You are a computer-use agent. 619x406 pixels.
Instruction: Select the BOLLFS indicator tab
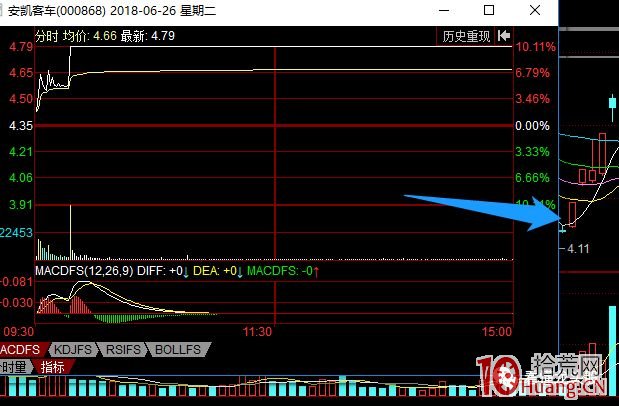[x=178, y=350]
